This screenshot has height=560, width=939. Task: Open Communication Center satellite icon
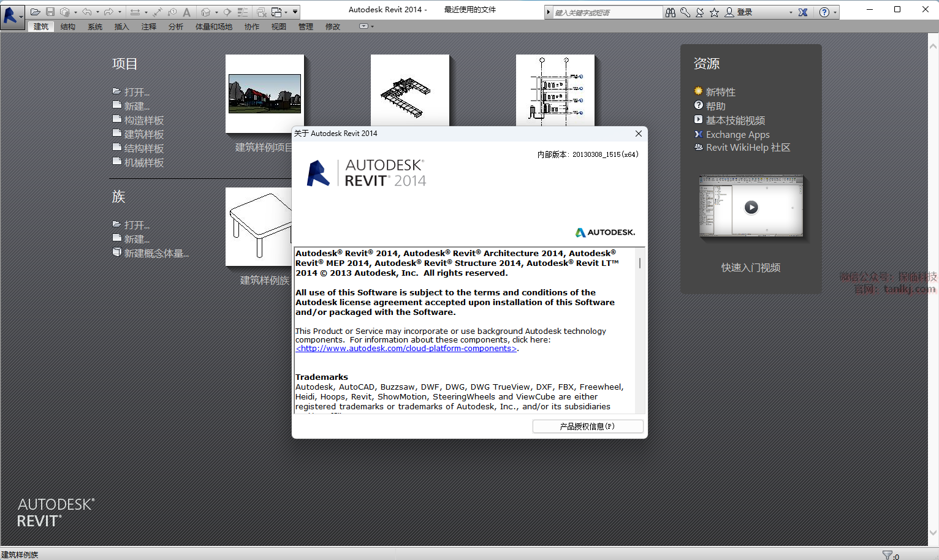coord(700,12)
